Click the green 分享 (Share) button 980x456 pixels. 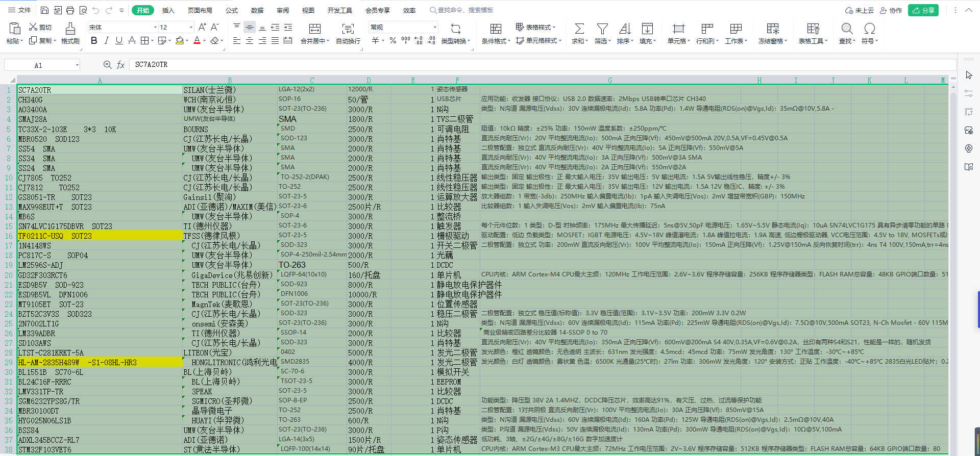[923, 10]
